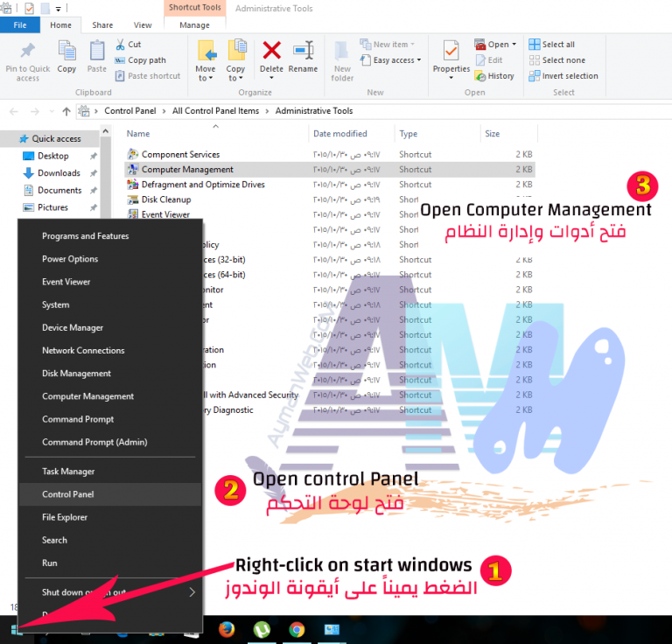Open Firefox from the taskbar
The image size is (672, 644).
coord(227,629)
